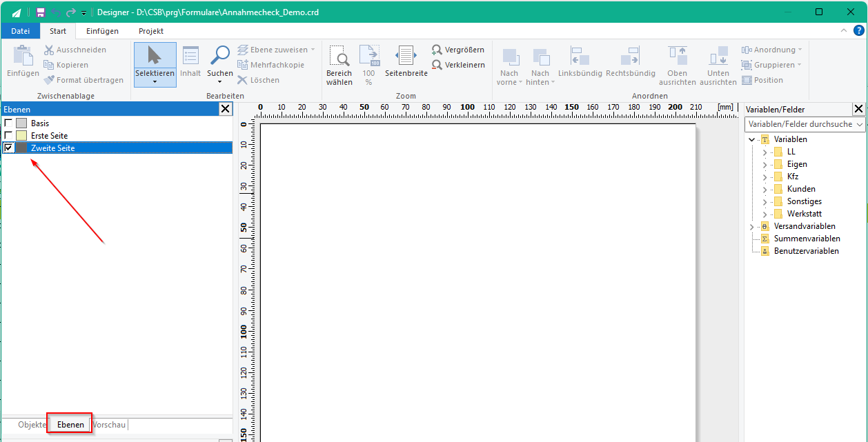Screen dimensions: 868x442
Task: Click the Mehrfachkopie command
Action: click(270, 65)
